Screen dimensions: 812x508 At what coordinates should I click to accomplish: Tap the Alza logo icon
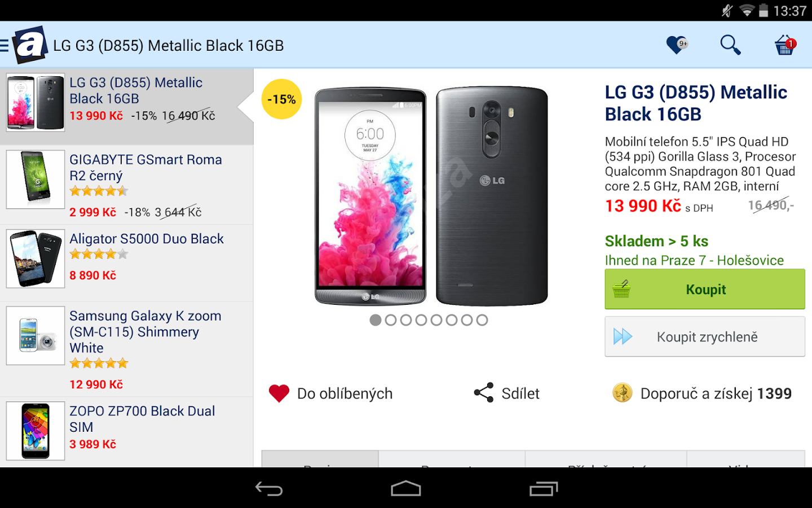pyautogui.click(x=30, y=45)
